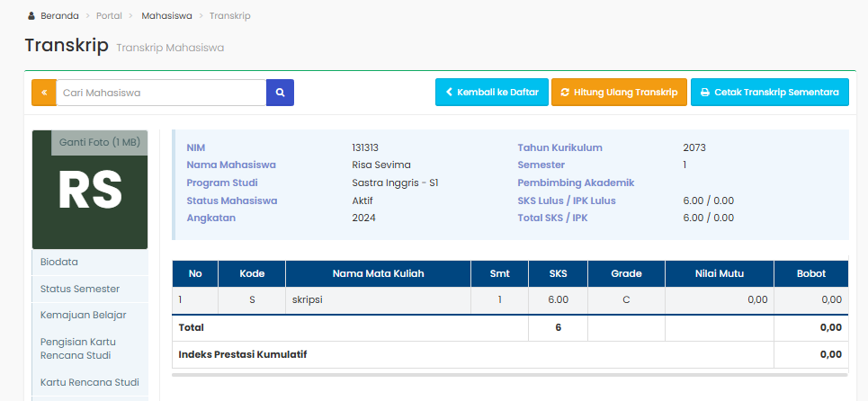Click the Transkrip breadcrumb
Image resolution: width=868 pixels, height=401 pixels.
click(x=229, y=16)
